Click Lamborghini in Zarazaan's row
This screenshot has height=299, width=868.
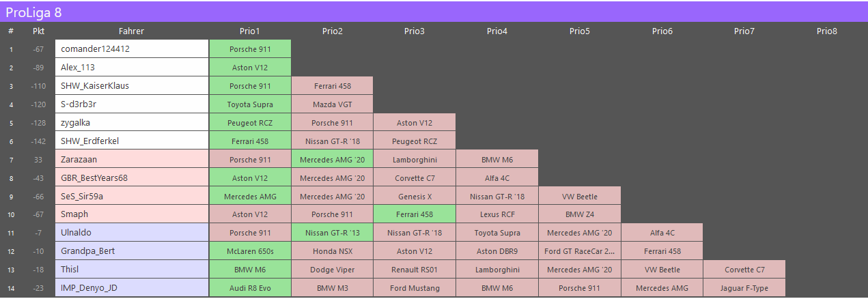415,160
